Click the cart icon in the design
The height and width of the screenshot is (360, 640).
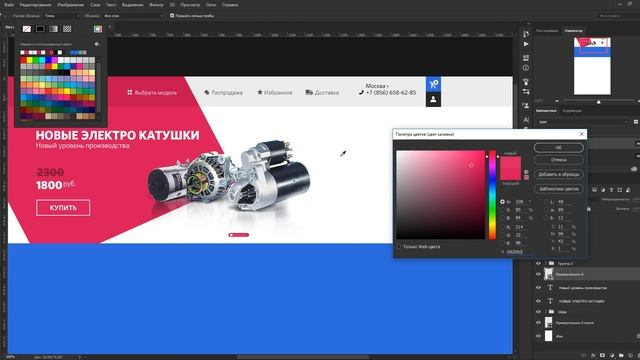pos(433,84)
